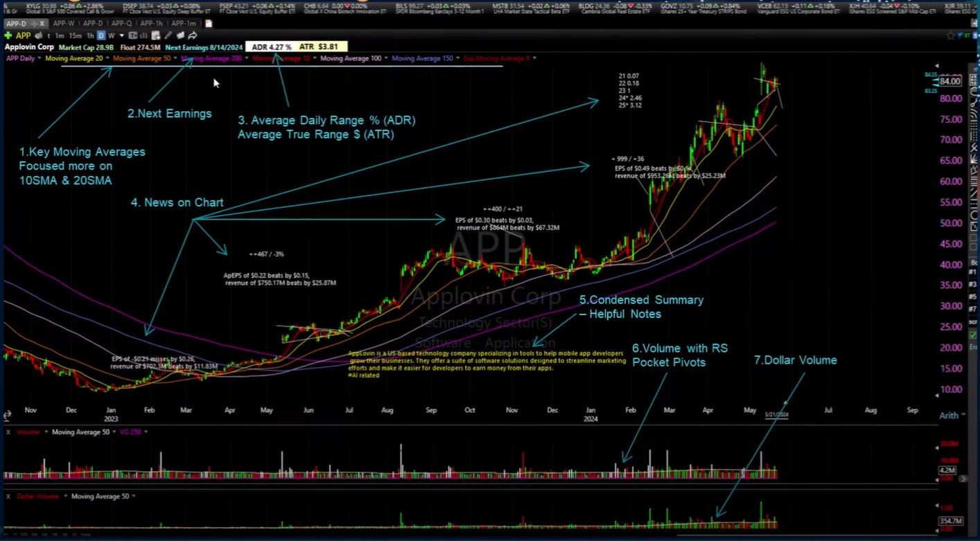Select the 1h timeframe button
The width and height of the screenshot is (980, 541).
coord(90,36)
